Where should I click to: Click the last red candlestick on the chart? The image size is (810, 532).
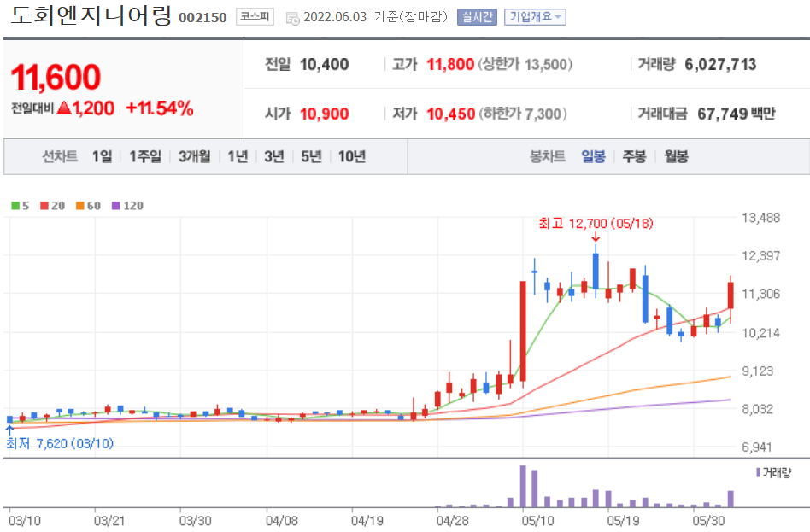(731, 295)
